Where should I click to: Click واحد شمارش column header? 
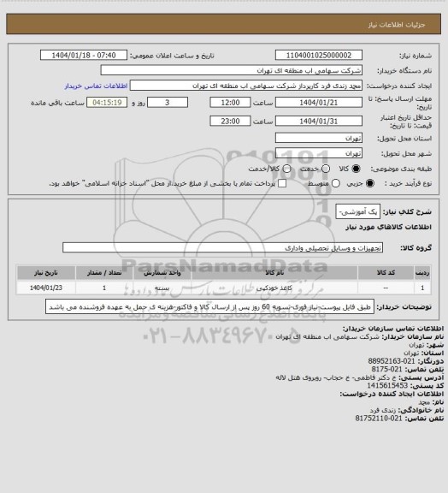click(162, 272)
